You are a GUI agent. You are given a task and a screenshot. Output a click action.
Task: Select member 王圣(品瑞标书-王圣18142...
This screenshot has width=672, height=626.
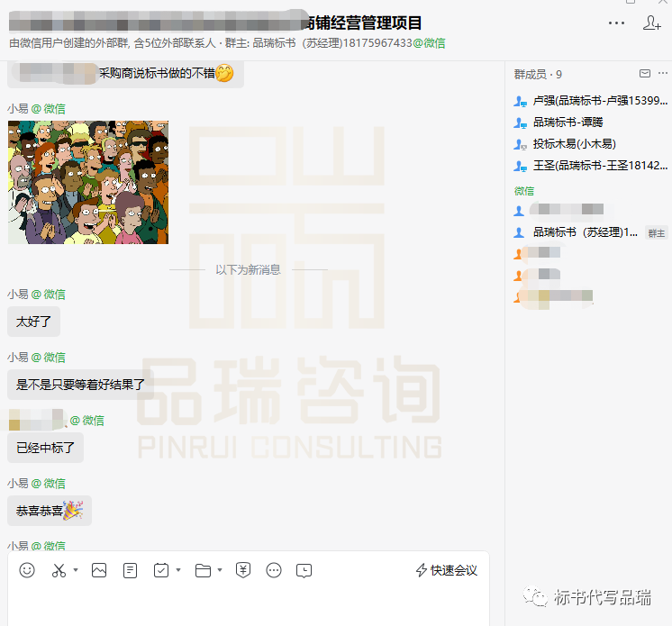(x=591, y=166)
